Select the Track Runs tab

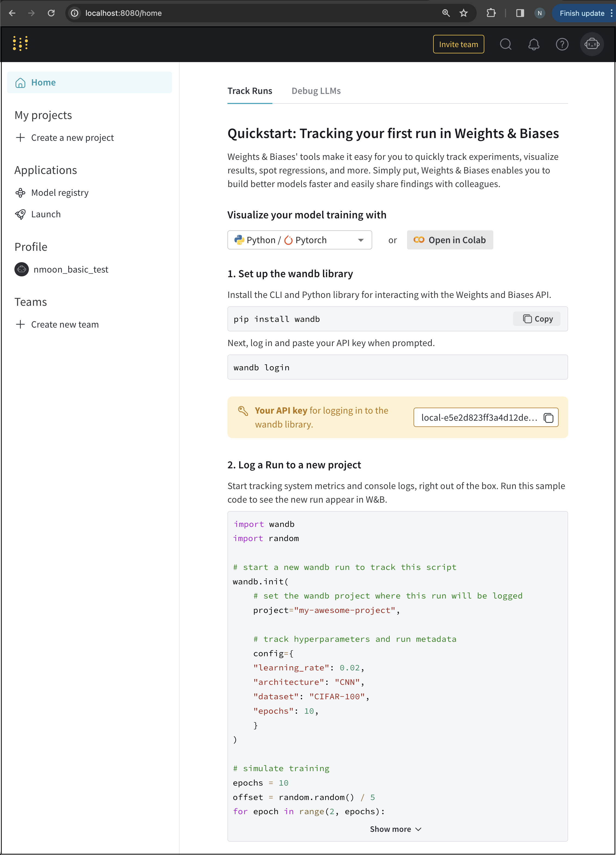pos(250,91)
